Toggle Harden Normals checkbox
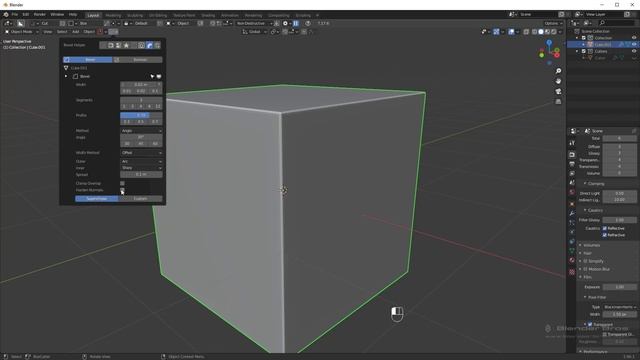The image size is (640, 360). tap(122, 190)
